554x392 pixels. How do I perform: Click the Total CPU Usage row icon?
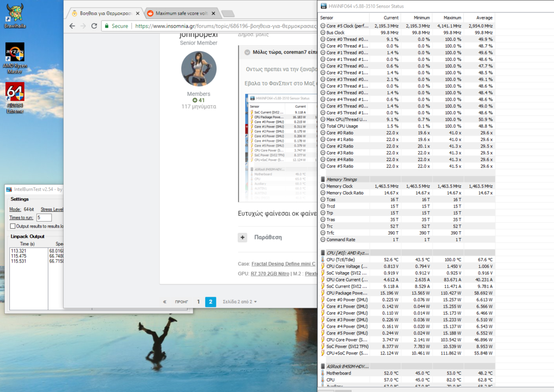click(323, 126)
